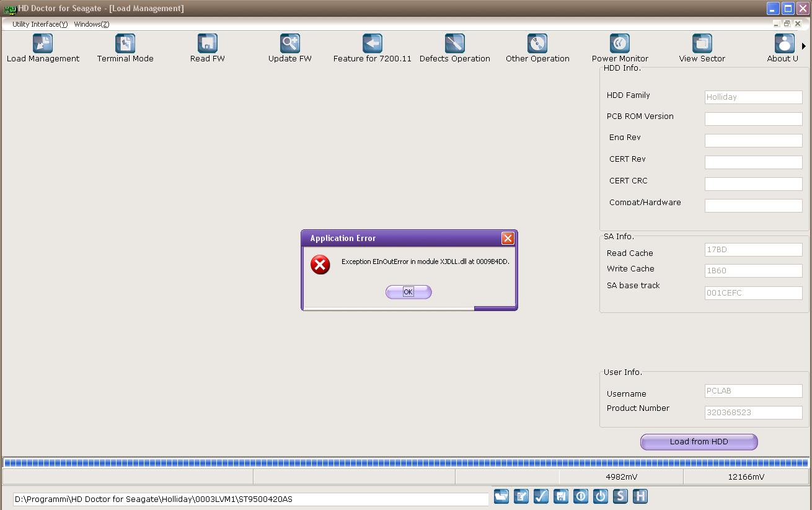Open Defects Operation
812x510 pixels.
coord(455,48)
